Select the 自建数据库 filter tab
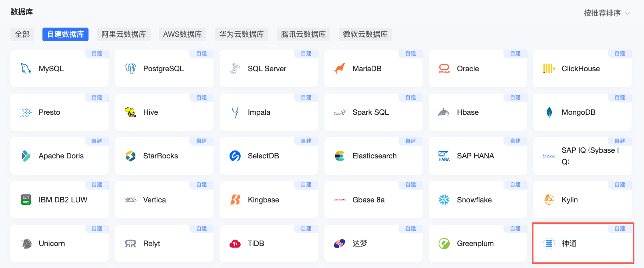 65,34
